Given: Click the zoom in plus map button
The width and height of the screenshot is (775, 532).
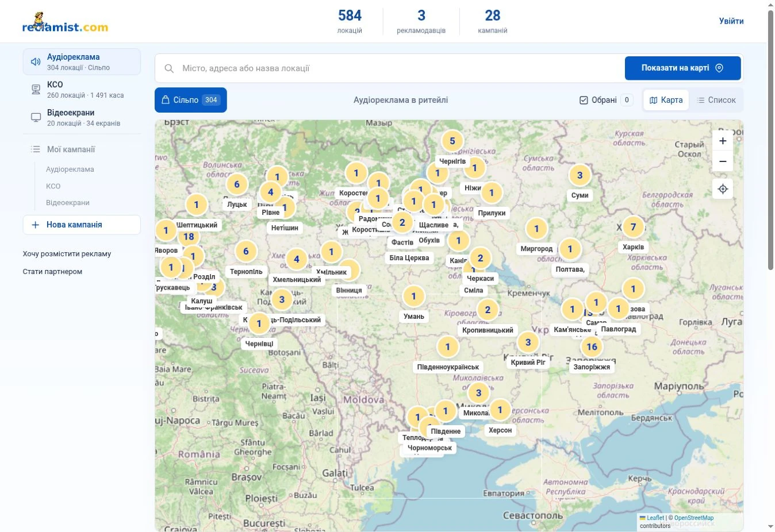Looking at the screenshot, I should 723,141.
